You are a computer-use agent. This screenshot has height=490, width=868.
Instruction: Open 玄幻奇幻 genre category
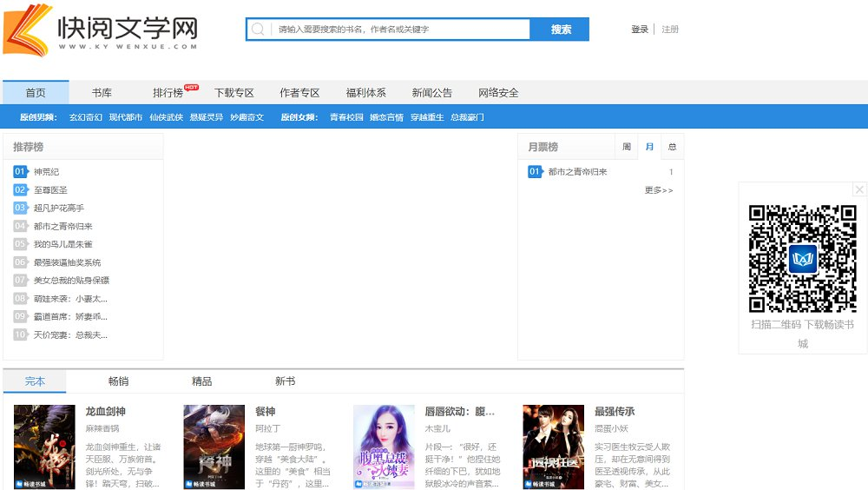86,117
